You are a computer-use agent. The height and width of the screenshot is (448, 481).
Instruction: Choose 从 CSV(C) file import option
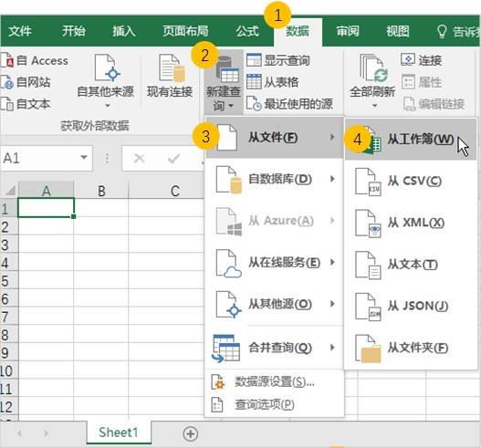coord(410,181)
